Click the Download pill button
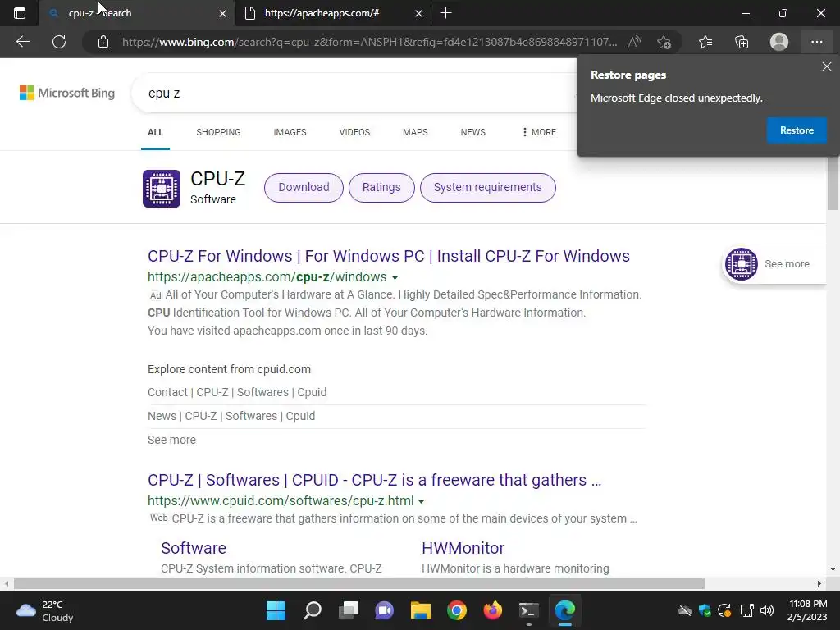This screenshot has height=630, width=840. (304, 188)
